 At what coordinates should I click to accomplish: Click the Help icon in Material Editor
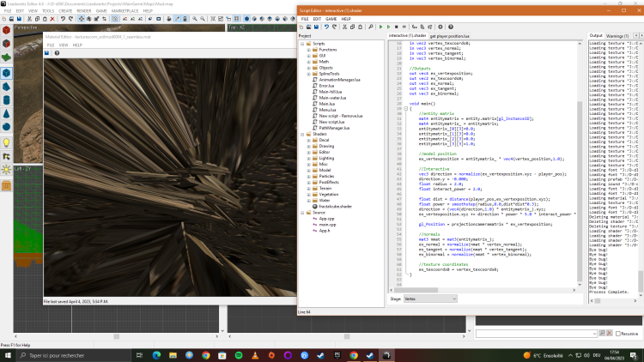point(55,53)
